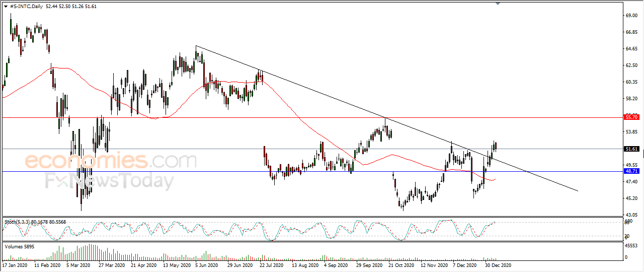Click the 53.85 price axis value
The width and height of the screenshot is (644, 272).
pos(631,132)
